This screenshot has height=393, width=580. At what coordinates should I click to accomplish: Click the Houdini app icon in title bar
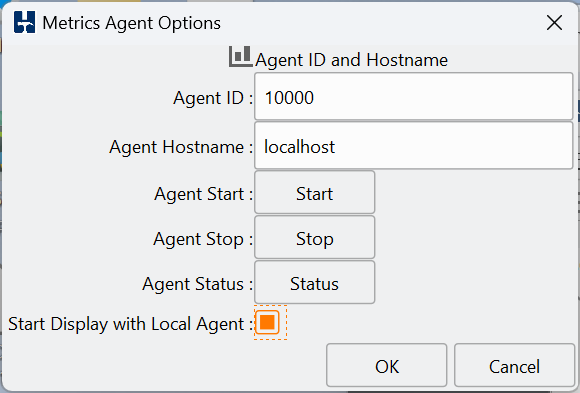pyautogui.click(x=24, y=22)
